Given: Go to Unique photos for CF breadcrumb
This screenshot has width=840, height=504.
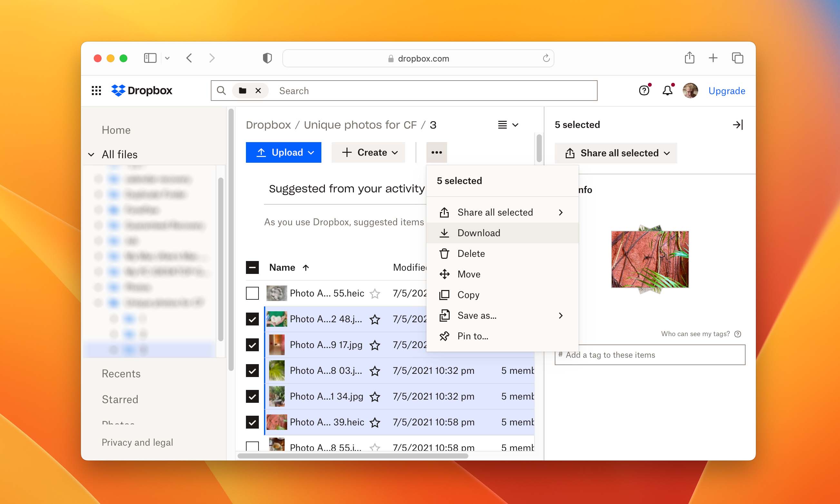Looking at the screenshot, I should coord(360,125).
